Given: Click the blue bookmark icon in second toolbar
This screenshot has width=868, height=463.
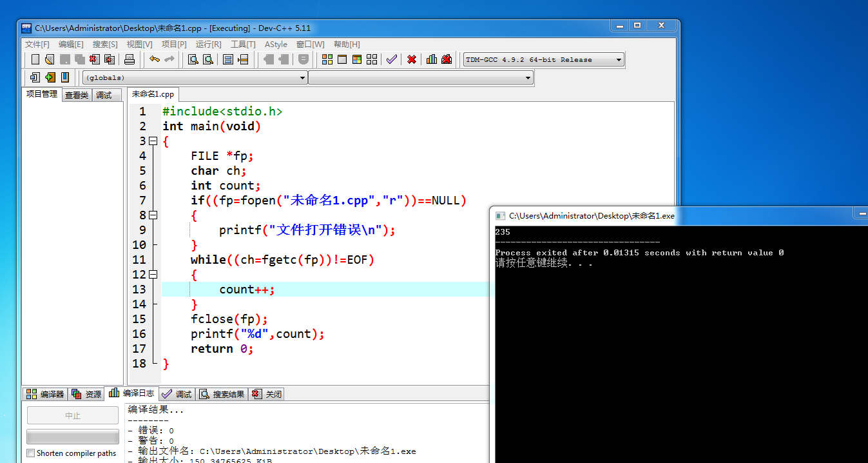Looking at the screenshot, I should (x=64, y=77).
